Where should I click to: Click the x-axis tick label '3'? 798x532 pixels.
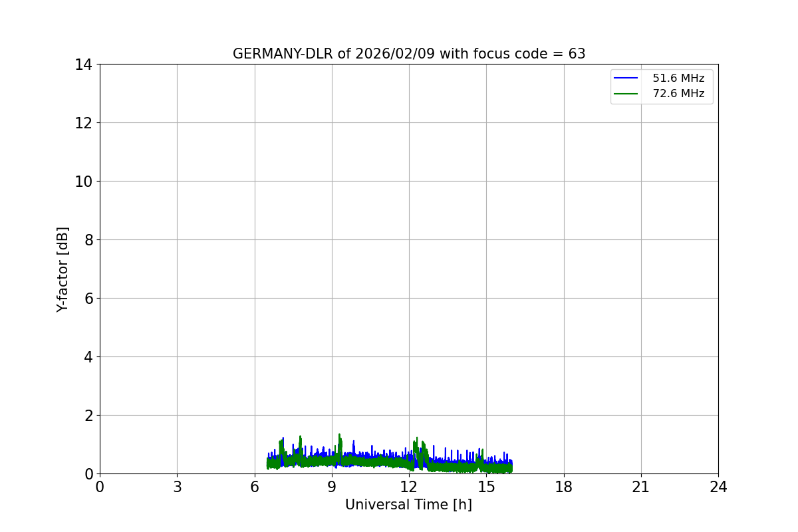pyautogui.click(x=177, y=487)
